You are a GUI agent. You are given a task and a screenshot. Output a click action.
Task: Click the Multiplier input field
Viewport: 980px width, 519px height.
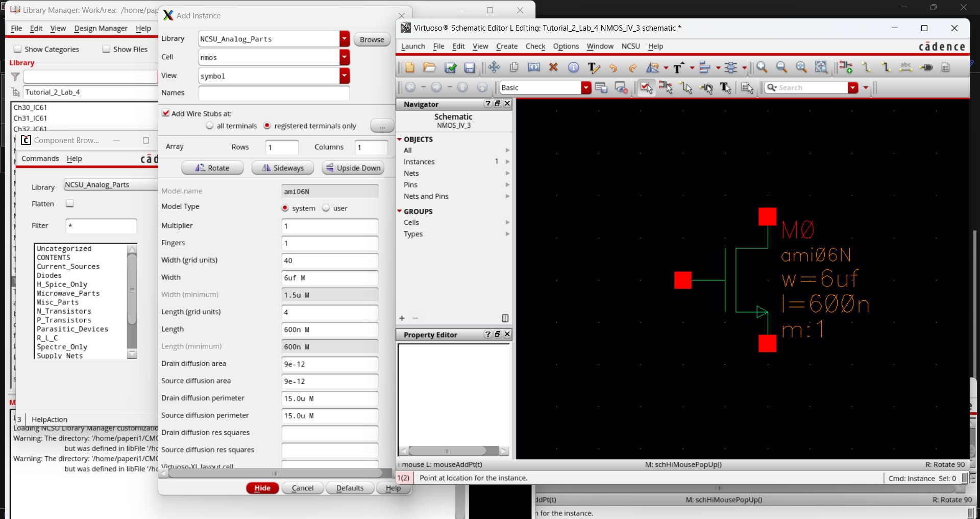330,226
